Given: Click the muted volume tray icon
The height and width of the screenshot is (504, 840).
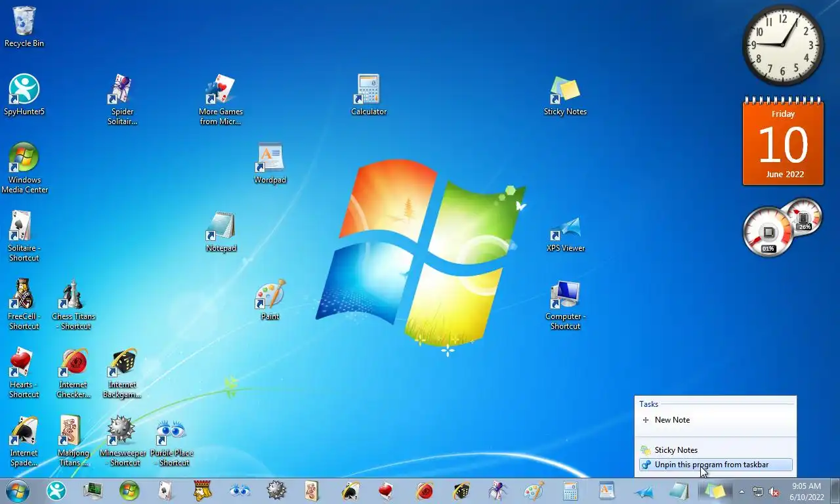Looking at the screenshot, I should tap(774, 492).
